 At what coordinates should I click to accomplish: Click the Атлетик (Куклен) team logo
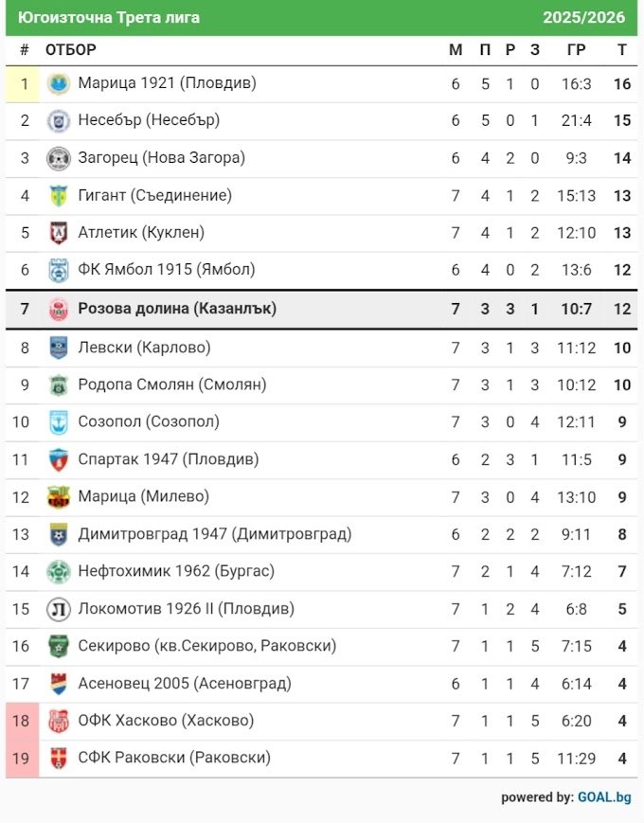[x=59, y=233]
